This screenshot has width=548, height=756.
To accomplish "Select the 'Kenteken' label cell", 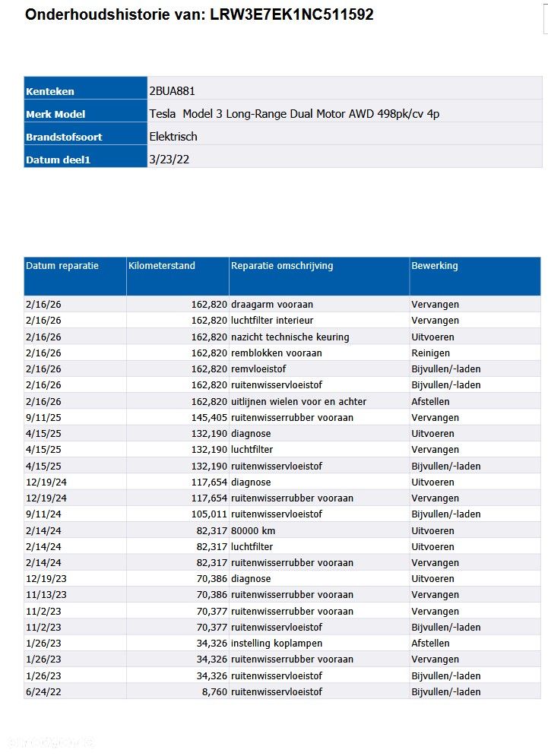I will pyautogui.click(x=85, y=88).
